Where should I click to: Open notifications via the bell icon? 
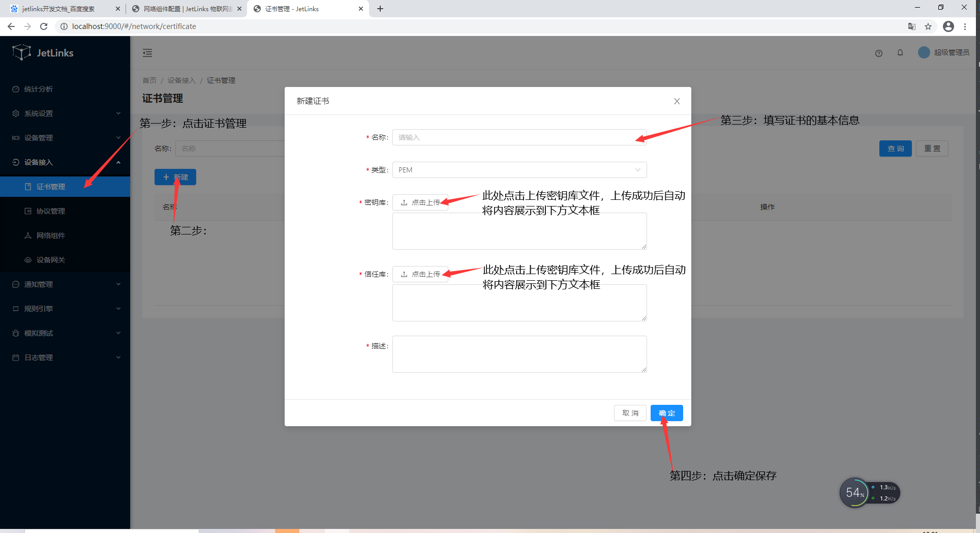[x=900, y=53]
